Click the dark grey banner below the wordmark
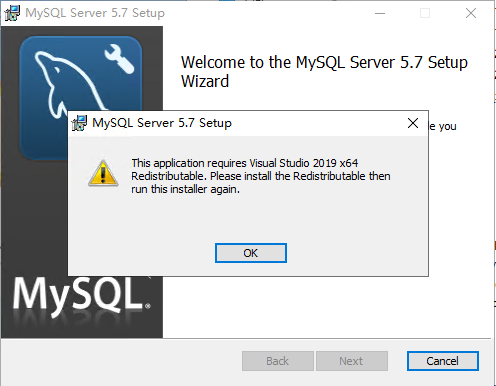The height and width of the screenshot is (386, 496). (82, 328)
